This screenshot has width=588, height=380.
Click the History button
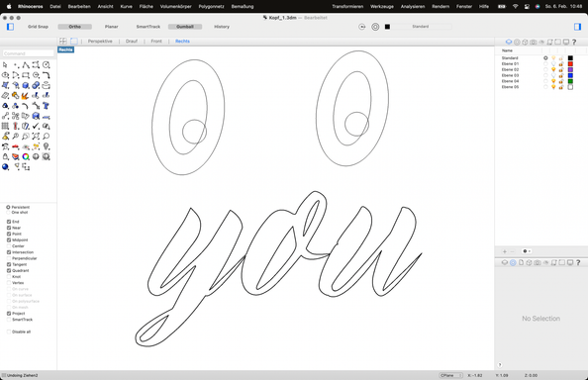tap(222, 27)
